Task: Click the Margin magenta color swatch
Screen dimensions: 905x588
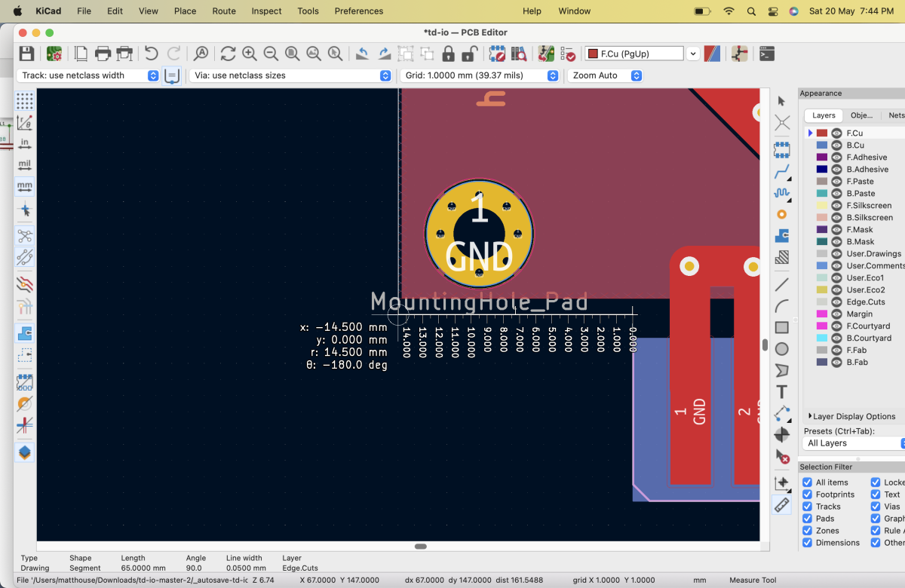Action: point(822,314)
